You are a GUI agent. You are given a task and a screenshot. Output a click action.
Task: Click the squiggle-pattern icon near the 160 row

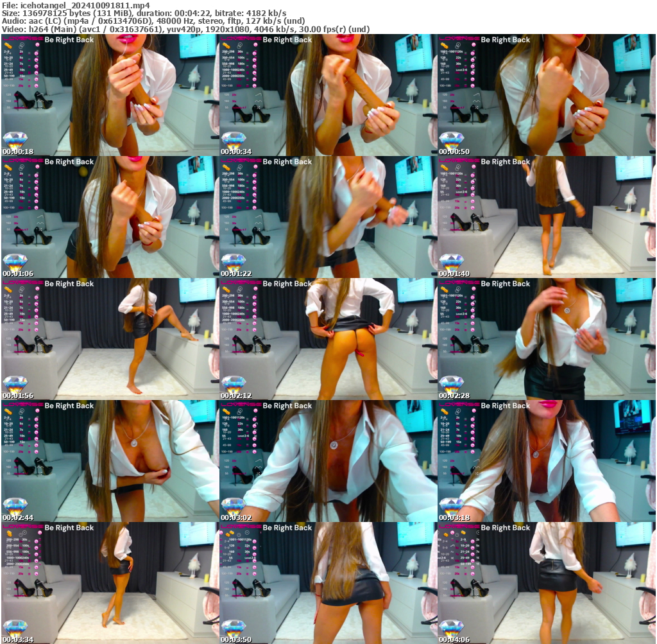click(x=477, y=101)
